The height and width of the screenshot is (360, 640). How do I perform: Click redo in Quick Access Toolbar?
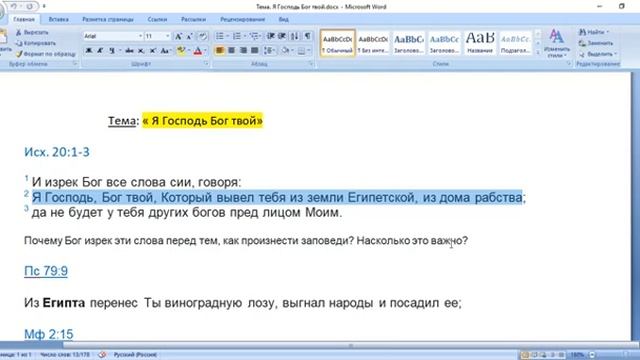click(30, 6)
